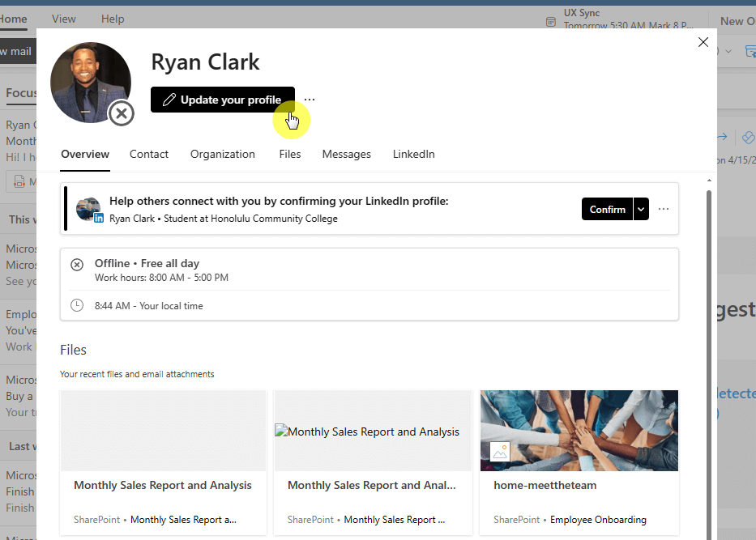Click Monthly Sales Report a... location link
This screenshot has width=756, height=540.
(183, 520)
